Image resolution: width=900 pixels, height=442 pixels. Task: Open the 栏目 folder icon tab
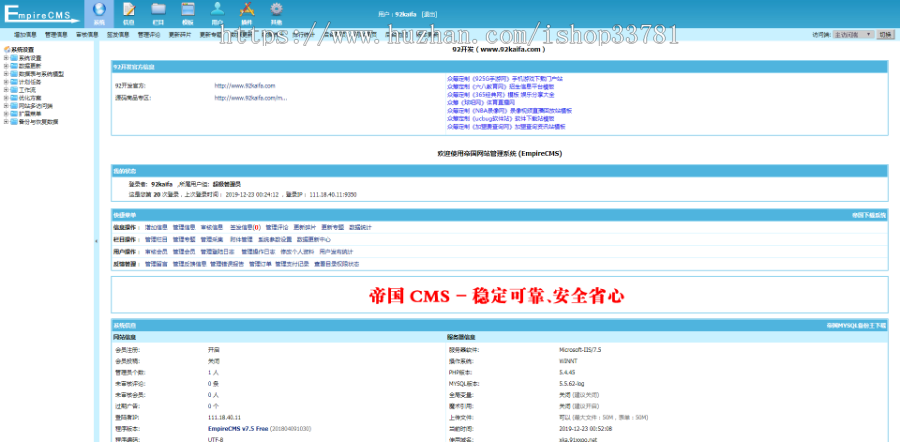point(158,13)
